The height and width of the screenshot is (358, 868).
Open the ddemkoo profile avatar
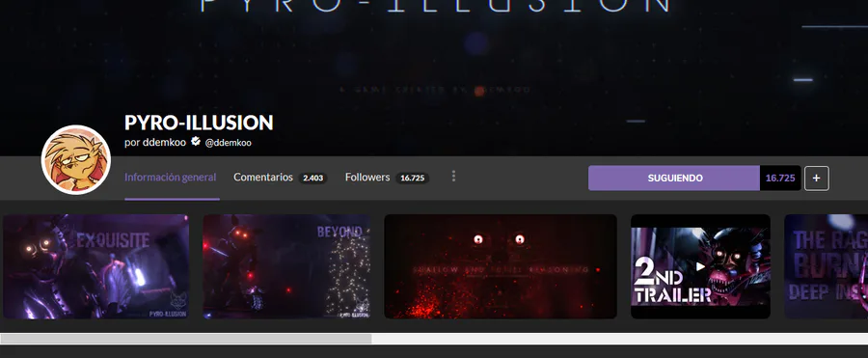pyautogui.click(x=76, y=159)
